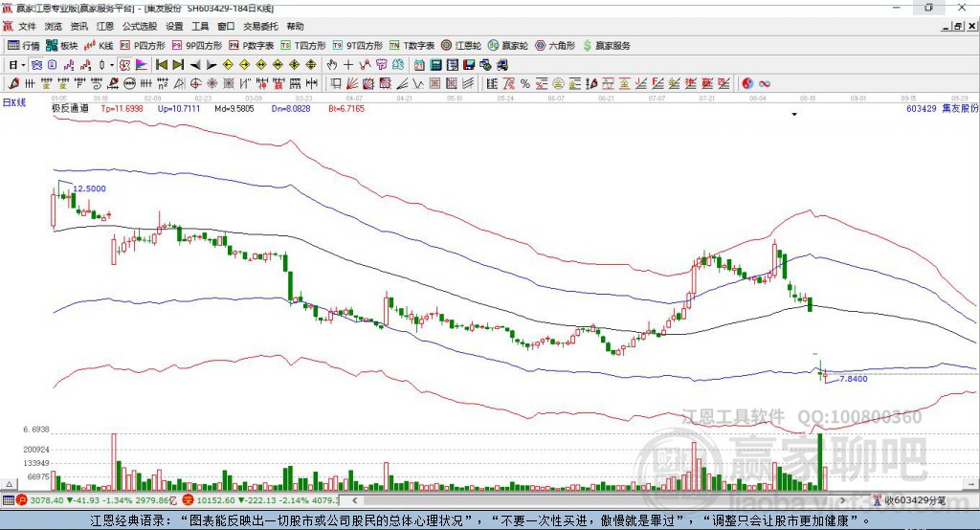Open the 文件 menu
980x530 pixels.
point(27,26)
